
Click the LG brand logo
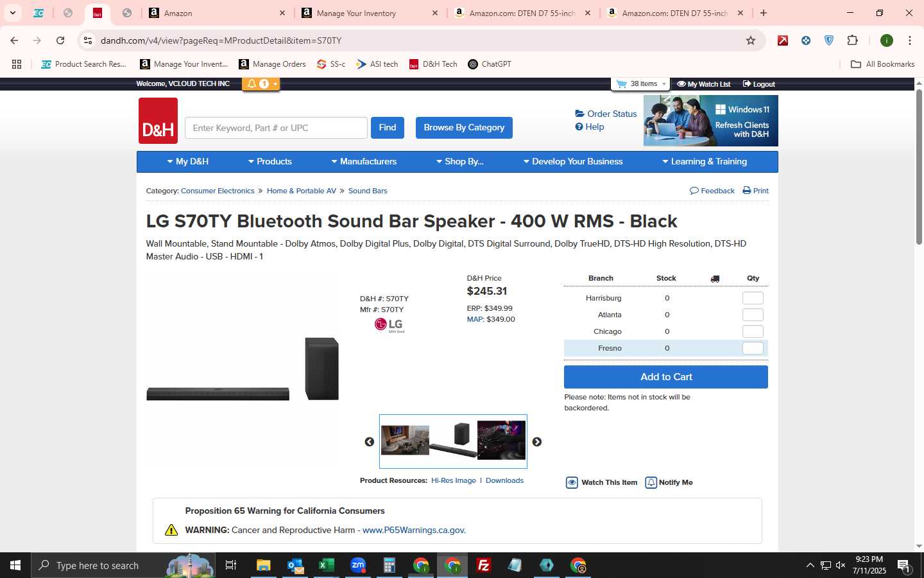pyautogui.click(x=389, y=325)
